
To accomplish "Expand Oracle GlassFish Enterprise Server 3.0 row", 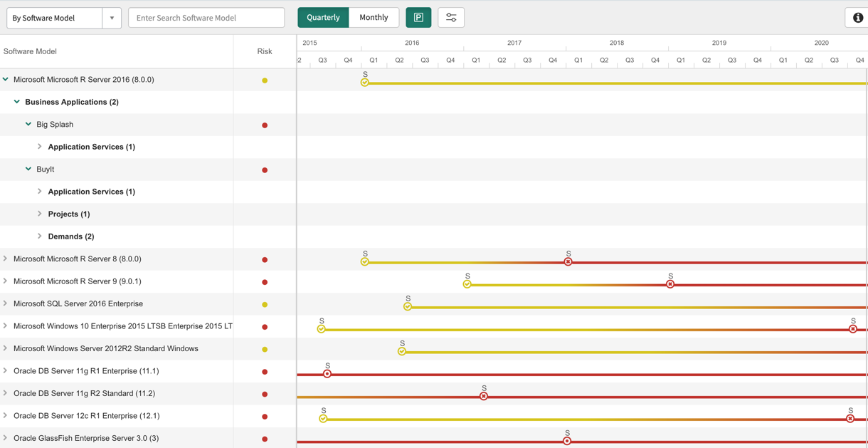I will pyautogui.click(x=6, y=438).
